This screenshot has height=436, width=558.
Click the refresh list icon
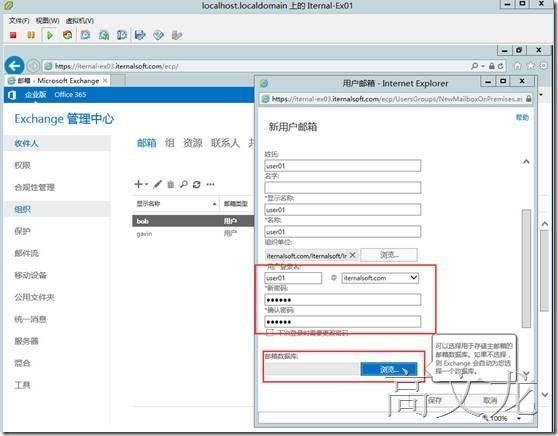click(196, 184)
